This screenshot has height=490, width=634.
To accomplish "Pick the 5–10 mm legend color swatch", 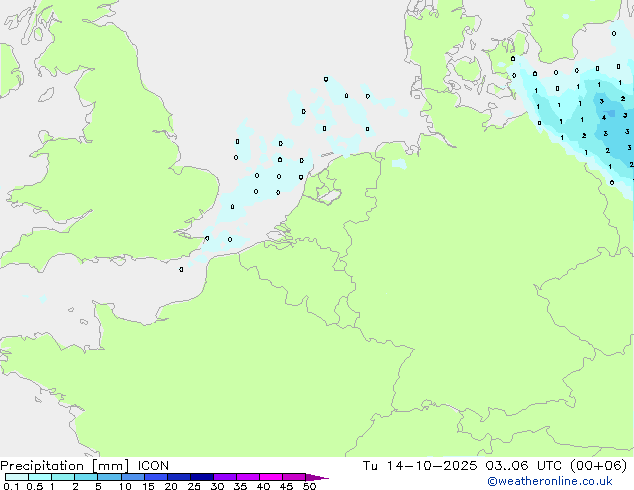I will click(109, 477).
